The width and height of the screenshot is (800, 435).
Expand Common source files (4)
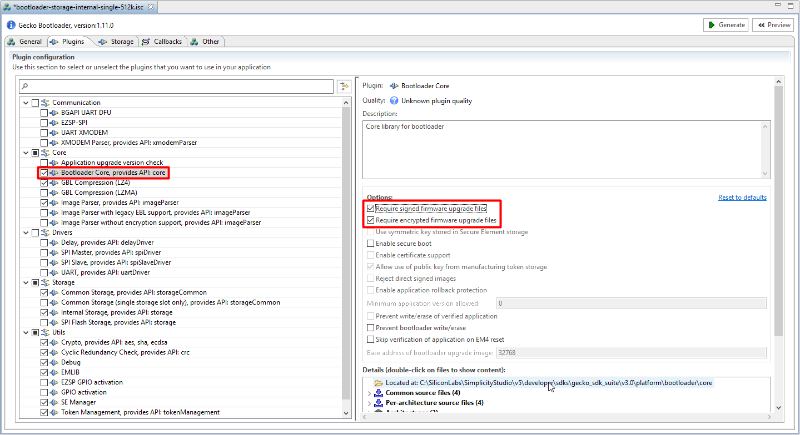[369, 393]
